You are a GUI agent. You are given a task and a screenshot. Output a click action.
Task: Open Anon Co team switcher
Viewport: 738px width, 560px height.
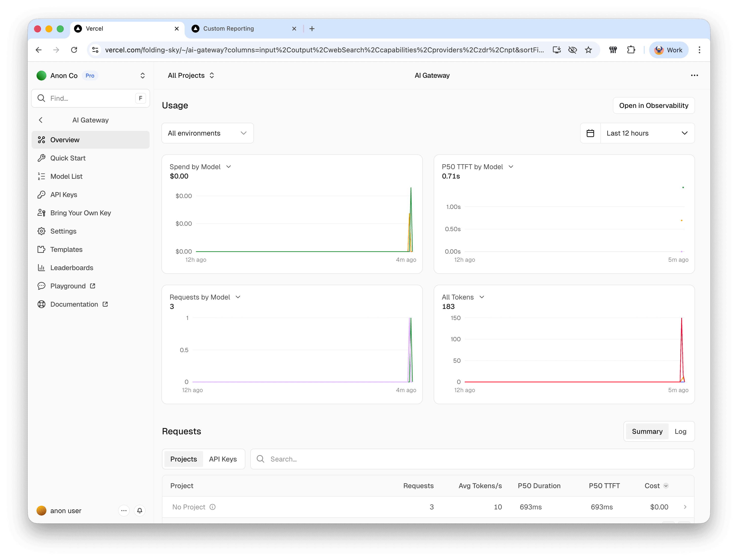click(91, 75)
